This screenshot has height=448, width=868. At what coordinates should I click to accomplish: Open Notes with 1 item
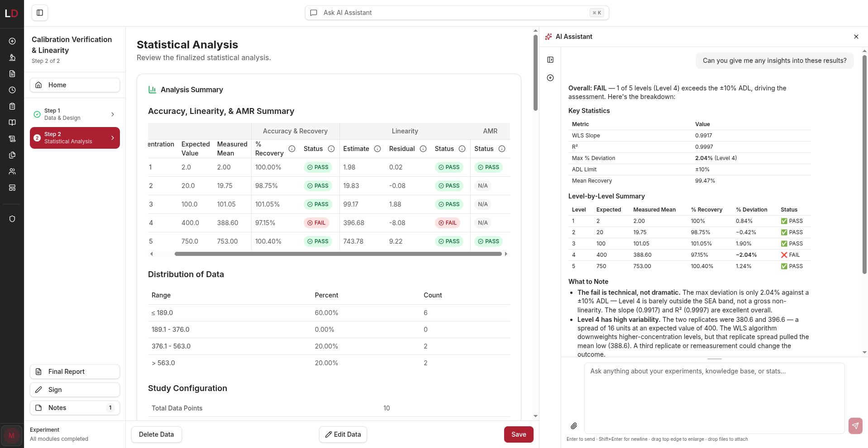pos(75,408)
